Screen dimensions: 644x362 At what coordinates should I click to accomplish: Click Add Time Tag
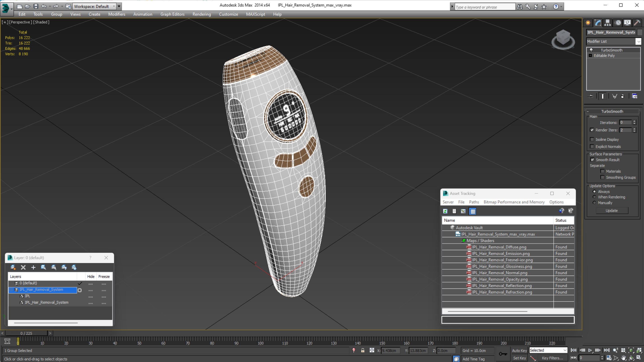[474, 359]
